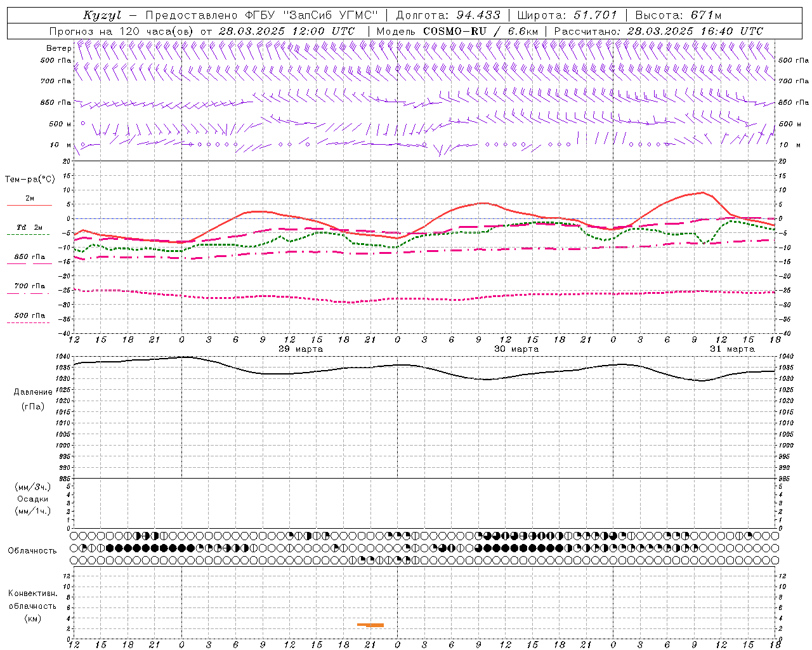Click the Облачность cloud cover label
The height and width of the screenshot is (650, 812).
[32, 550]
